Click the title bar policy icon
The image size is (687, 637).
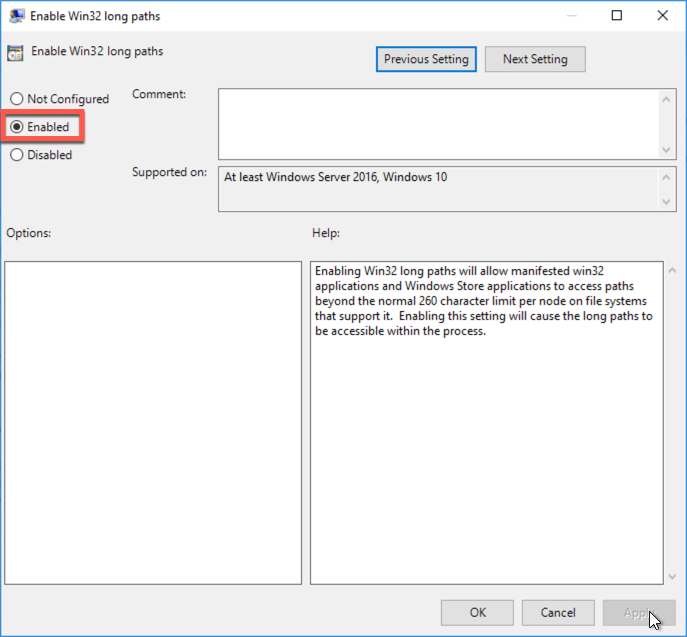coord(17,16)
